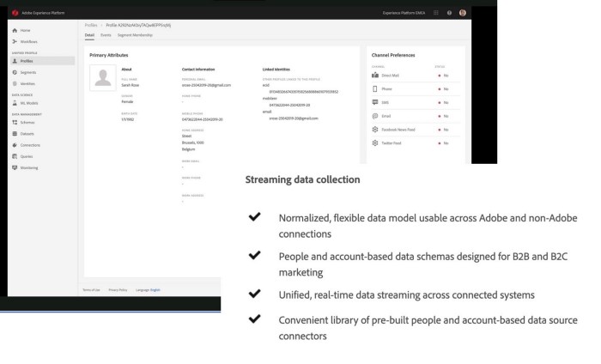Screen dimensions: 601x364
Task: Click the SMS channel icon
Action: (375, 102)
